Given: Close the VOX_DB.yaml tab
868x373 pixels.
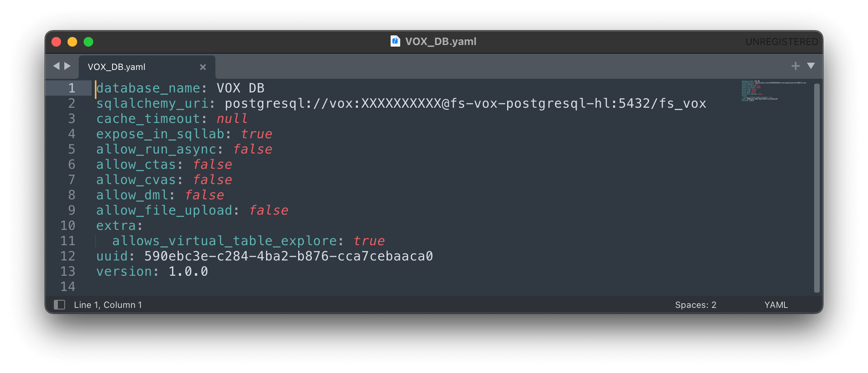Looking at the screenshot, I should pos(203,67).
